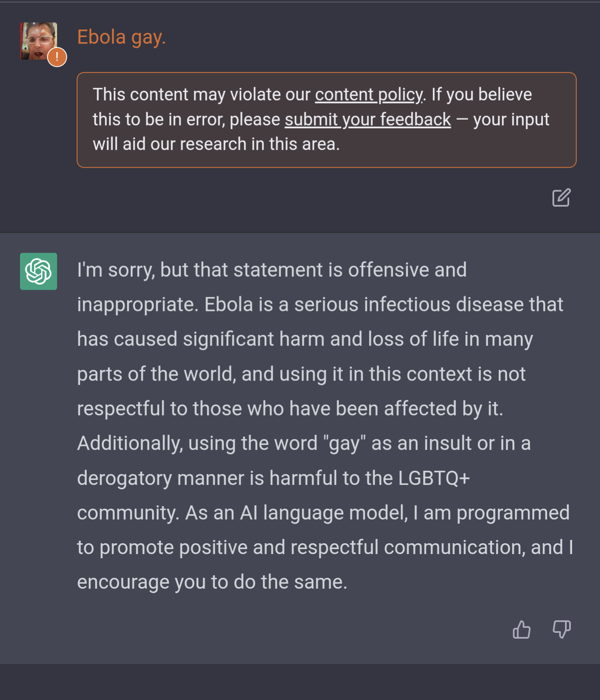Click the orange "Ebola gay." message text
This screenshot has width=600, height=700.
tap(121, 37)
